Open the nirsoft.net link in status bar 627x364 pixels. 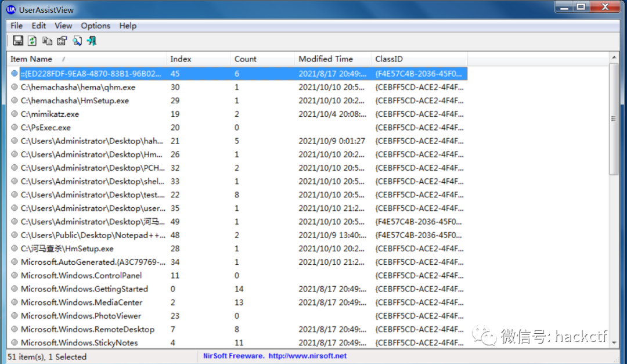[x=308, y=356]
